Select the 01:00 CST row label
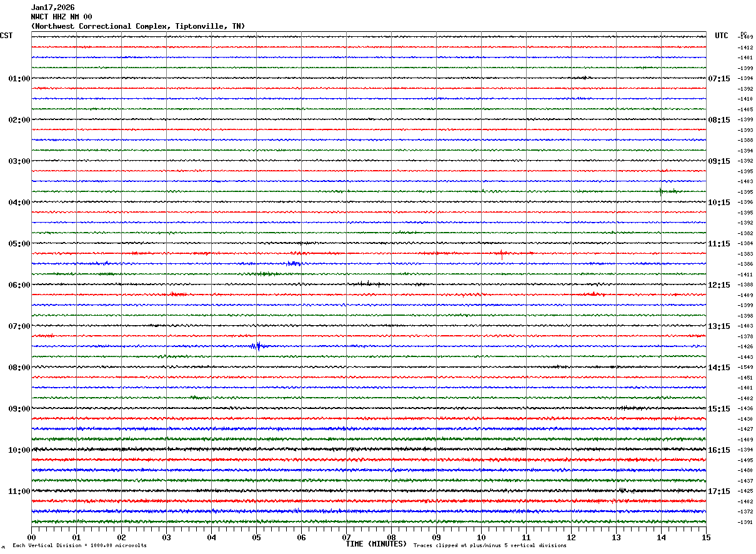 tap(19, 79)
